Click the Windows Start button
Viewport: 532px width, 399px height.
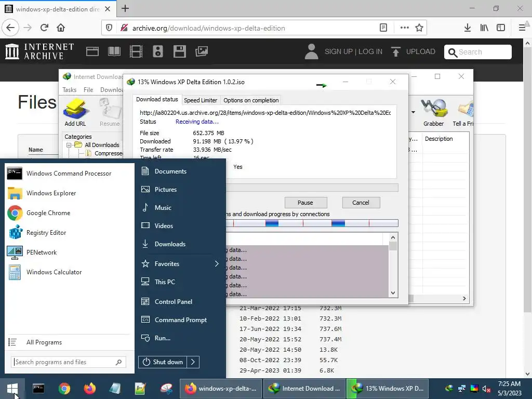tap(12, 389)
